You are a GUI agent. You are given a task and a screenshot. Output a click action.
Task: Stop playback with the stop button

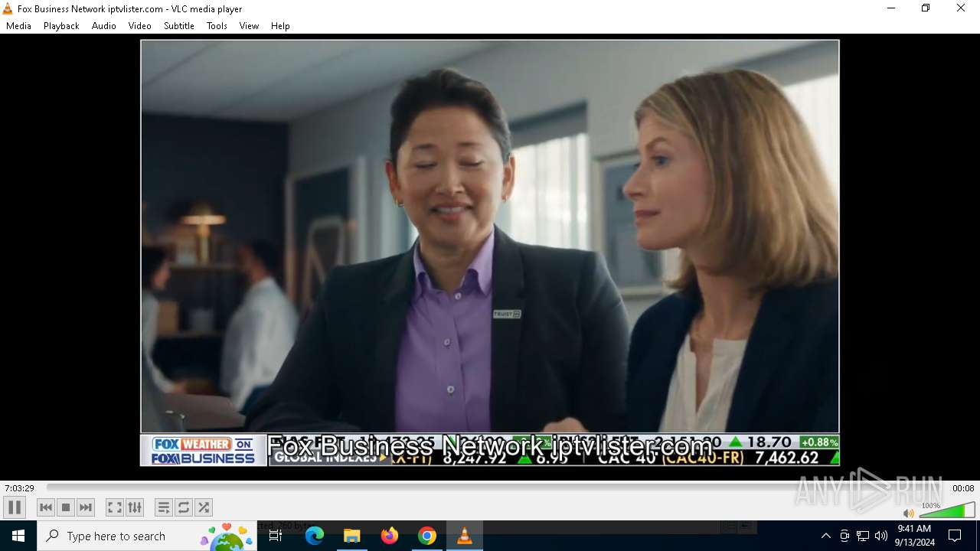(66, 507)
